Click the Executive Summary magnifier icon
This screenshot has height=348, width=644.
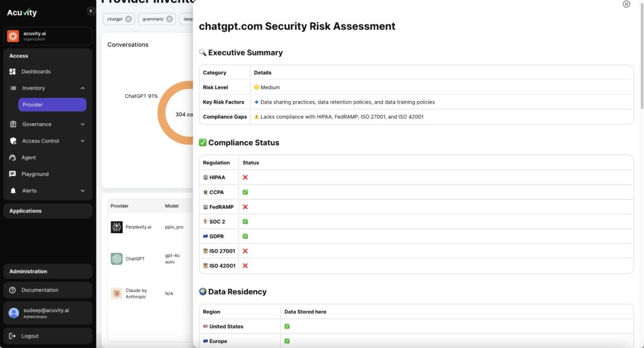pos(203,53)
